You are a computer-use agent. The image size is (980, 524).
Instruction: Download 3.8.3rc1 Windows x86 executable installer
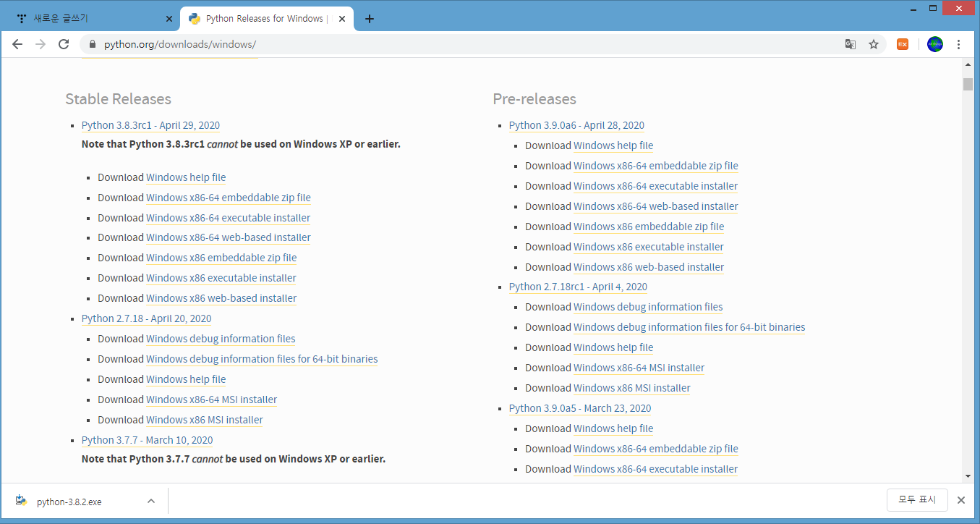[x=221, y=278]
